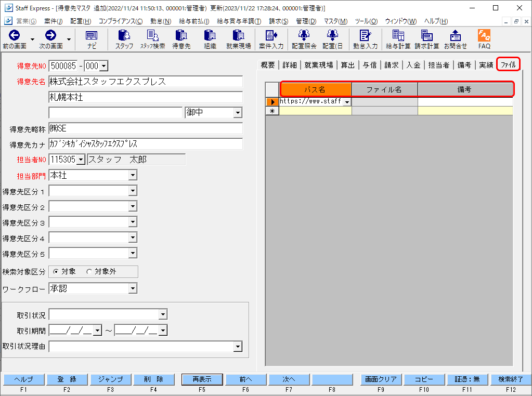Open the 次の画面 history dropdown arrow
This screenshot has height=396, width=532.
pos(69,39)
